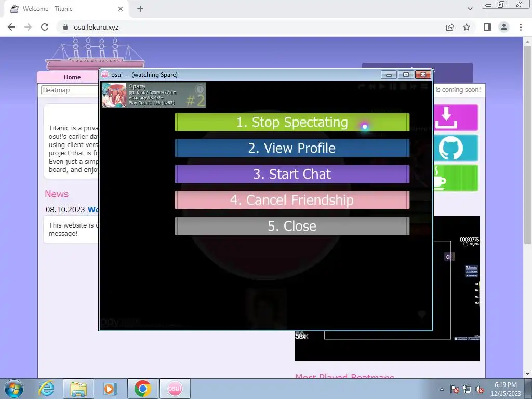Click the lock site info icon
The height and width of the screenshot is (399, 532).
click(65, 27)
